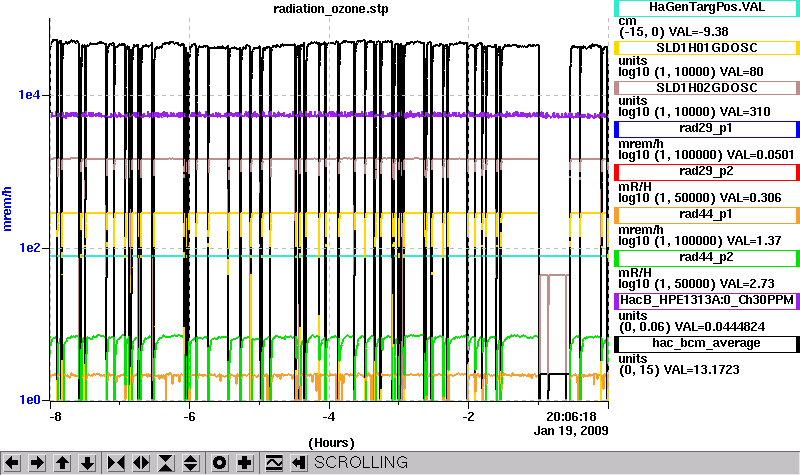The height and width of the screenshot is (475, 800).
Task: Click the Jan 19, 2009 date label
Action: tap(571, 431)
